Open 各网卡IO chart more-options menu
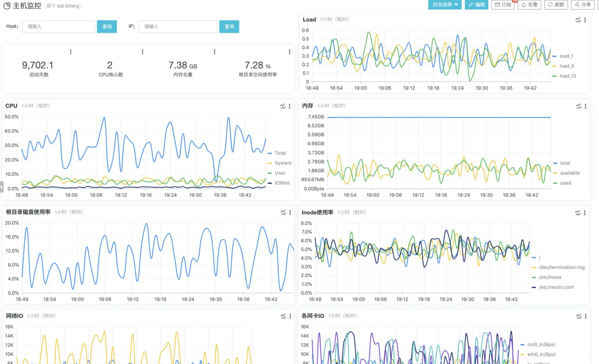Image resolution: width=599 pixels, height=364 pixels. coord(585,316)
